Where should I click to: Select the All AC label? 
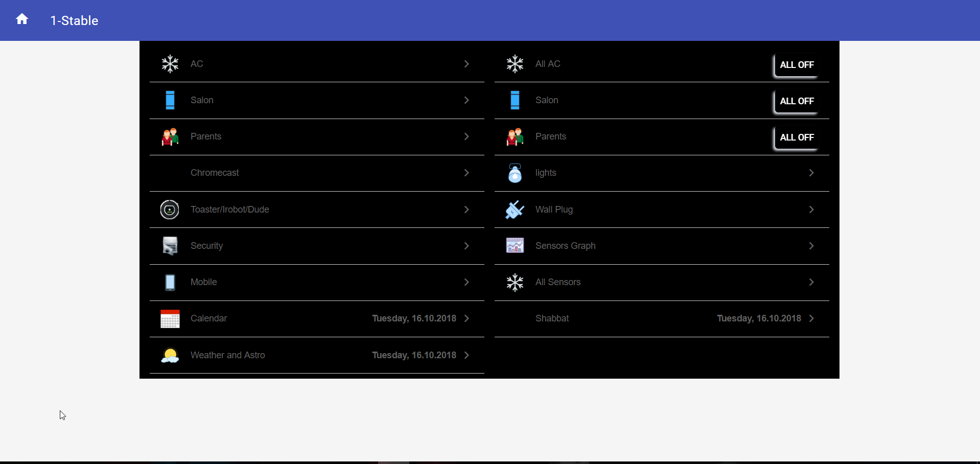click(548, 64)
